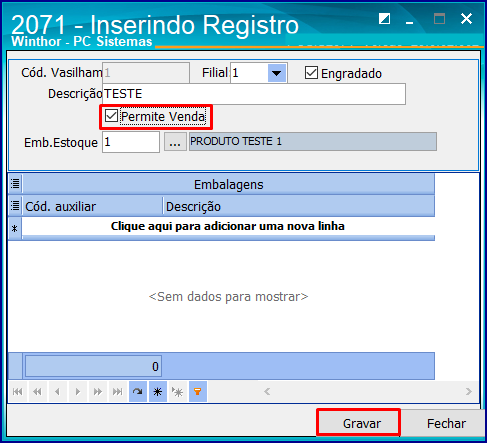This screenshot has width=487, height=443.
Task: Click the new row asterisk indicator
Action: click(x=15, y=228)
